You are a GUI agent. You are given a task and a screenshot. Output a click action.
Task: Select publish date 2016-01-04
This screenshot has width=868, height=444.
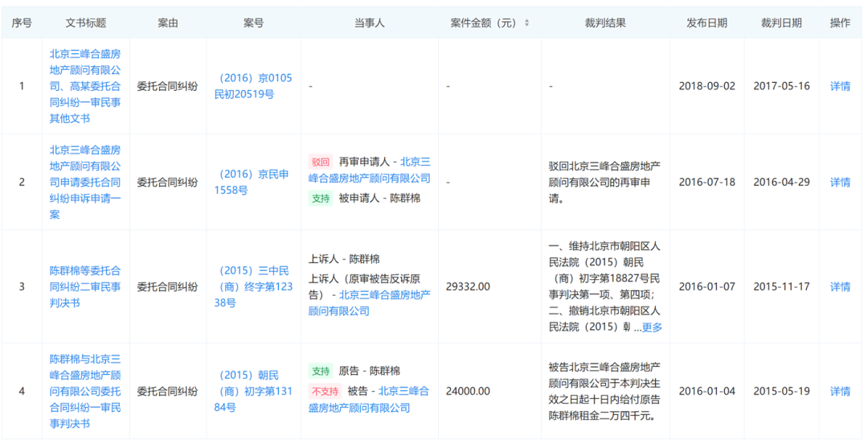click(x=707, y=392)
